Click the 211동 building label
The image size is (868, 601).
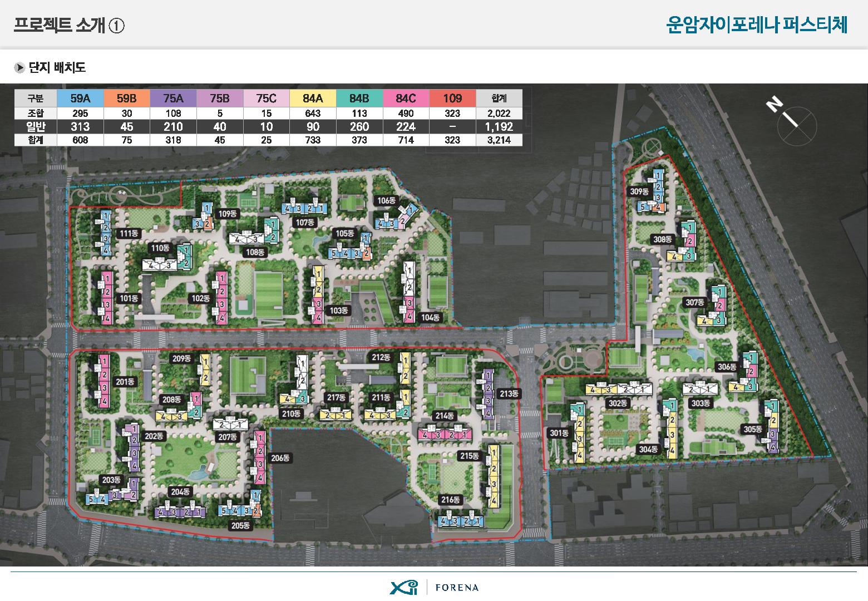point(381,397)
